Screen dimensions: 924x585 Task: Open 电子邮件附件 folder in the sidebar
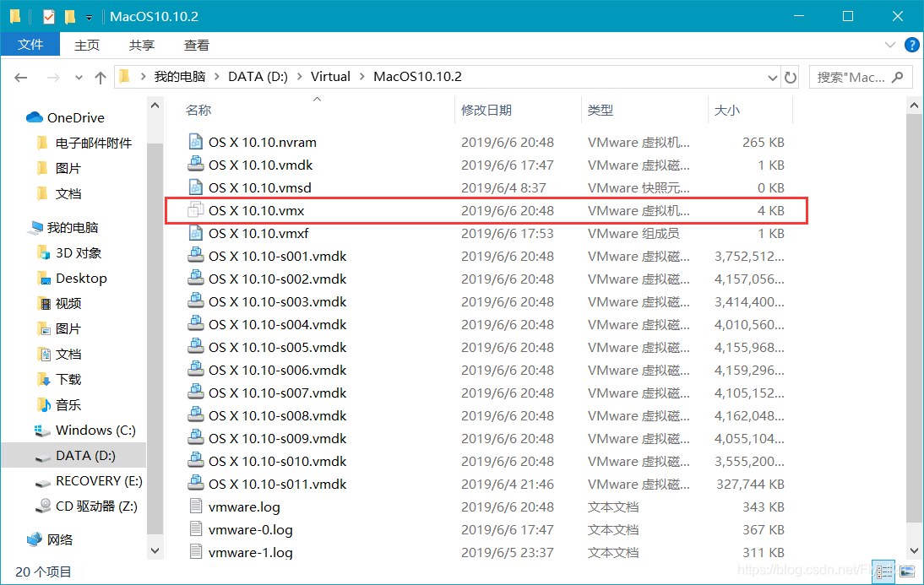point(93,144)
